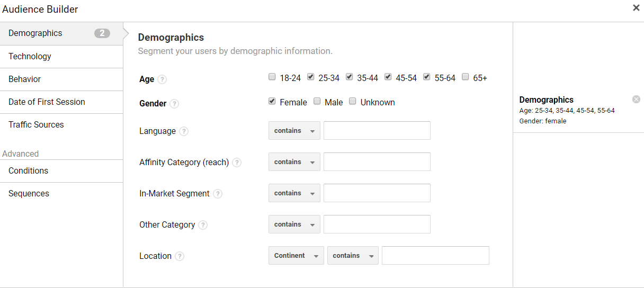Open the Gender help question mark icon
The height and width of the screenshot is (288, 644).
[174, 104]
